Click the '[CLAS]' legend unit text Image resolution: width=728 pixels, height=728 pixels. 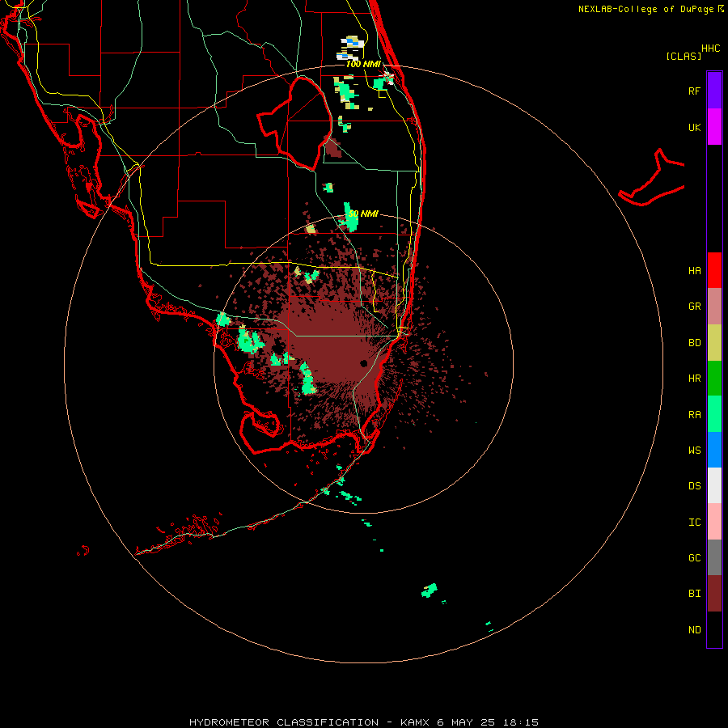pos(684,56)
